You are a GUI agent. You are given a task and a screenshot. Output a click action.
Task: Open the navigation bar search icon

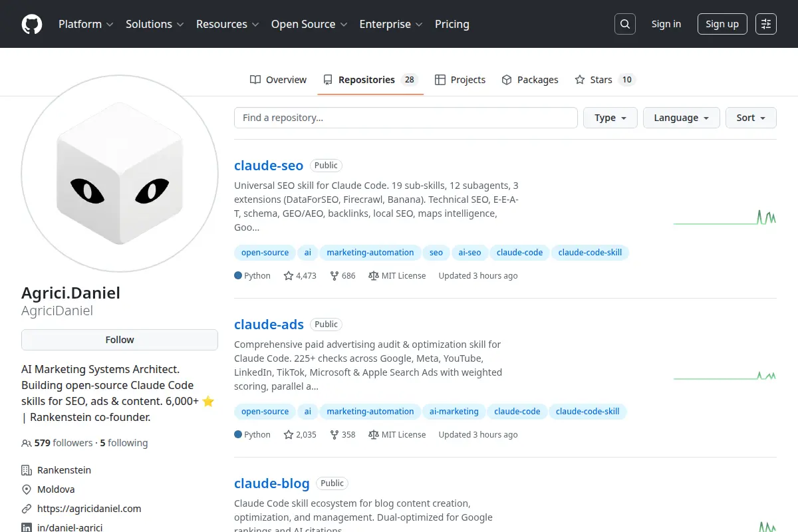[x=624, y=24]
